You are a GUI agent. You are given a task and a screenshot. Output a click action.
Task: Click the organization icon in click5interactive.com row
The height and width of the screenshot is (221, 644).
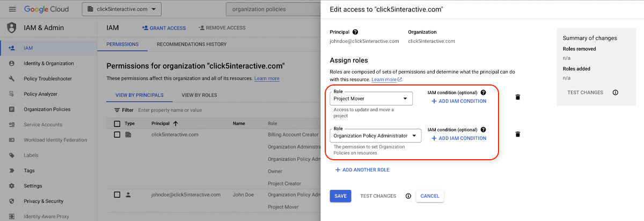point(128,134)
